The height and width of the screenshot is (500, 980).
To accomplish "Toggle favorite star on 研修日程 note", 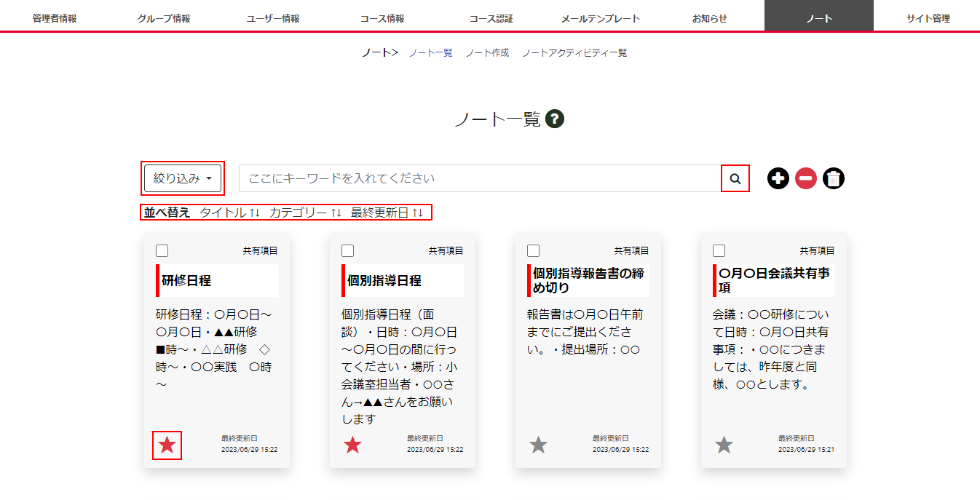I will (x=167, y=445).
